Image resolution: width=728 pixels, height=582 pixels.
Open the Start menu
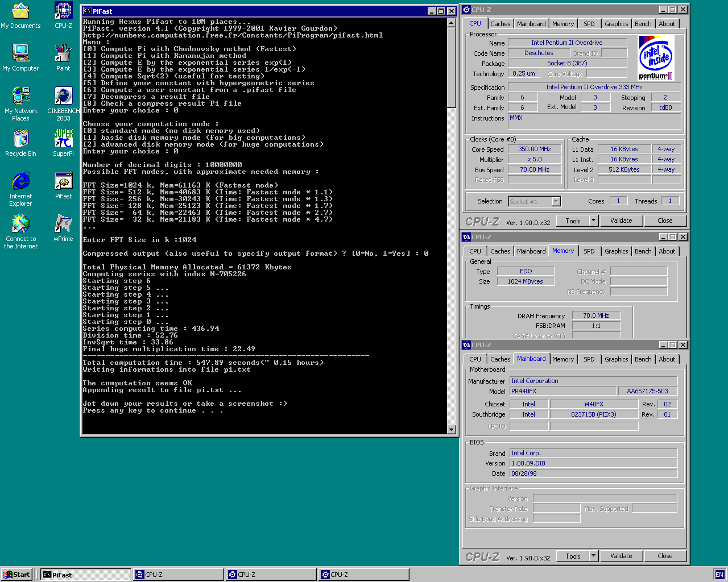pos(16,575)
